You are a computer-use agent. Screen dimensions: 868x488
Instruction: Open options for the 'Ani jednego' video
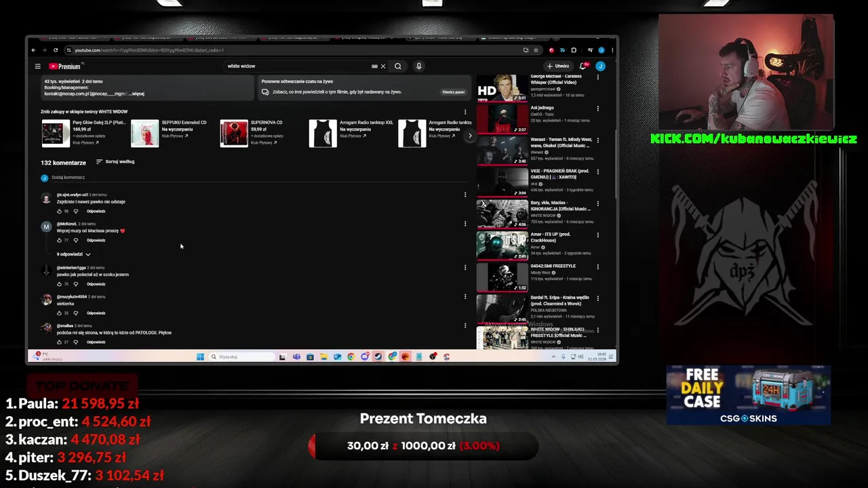tap(597, 108)
